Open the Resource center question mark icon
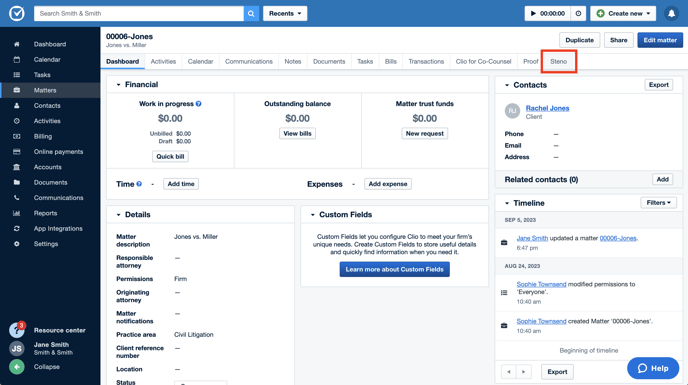688x385 pixels. coord(17,330)
